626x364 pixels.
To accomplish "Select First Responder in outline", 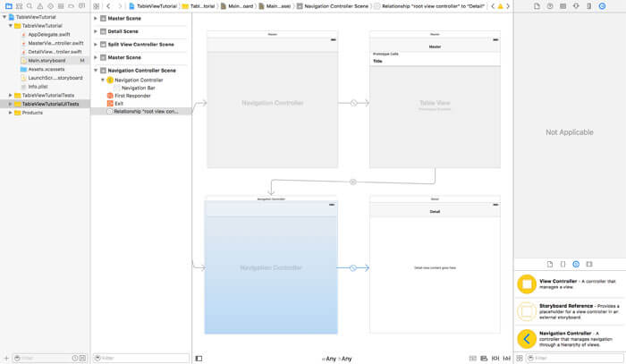I will [132, 96].
